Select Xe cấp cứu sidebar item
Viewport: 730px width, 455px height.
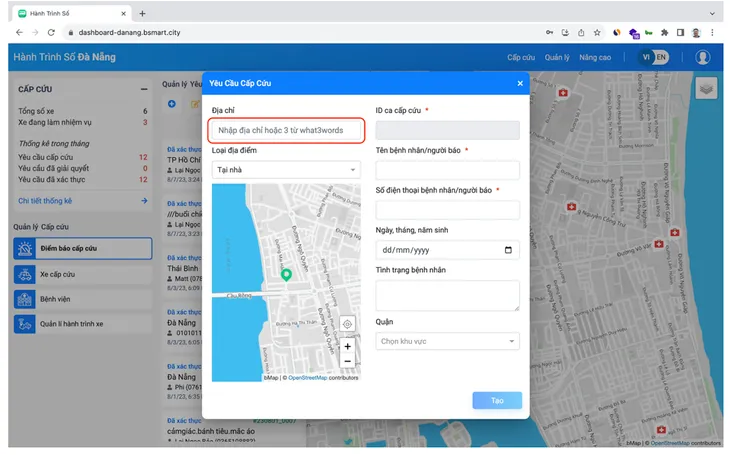pyautogui.click(x=83, y=275)
